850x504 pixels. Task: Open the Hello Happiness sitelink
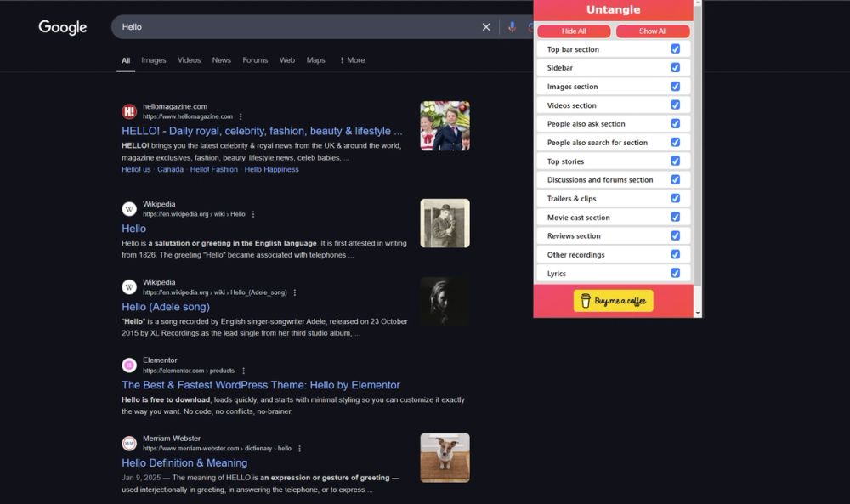[x=272, y=169]
